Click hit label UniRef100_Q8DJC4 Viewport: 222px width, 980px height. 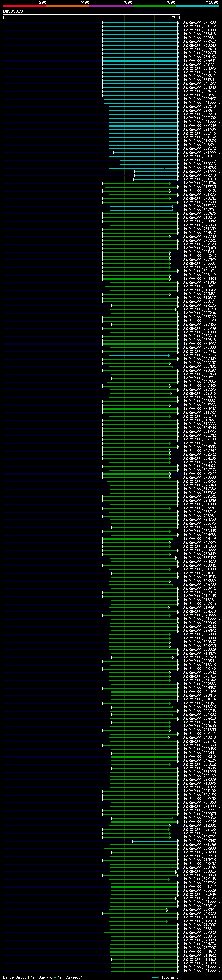coord(199,302)
